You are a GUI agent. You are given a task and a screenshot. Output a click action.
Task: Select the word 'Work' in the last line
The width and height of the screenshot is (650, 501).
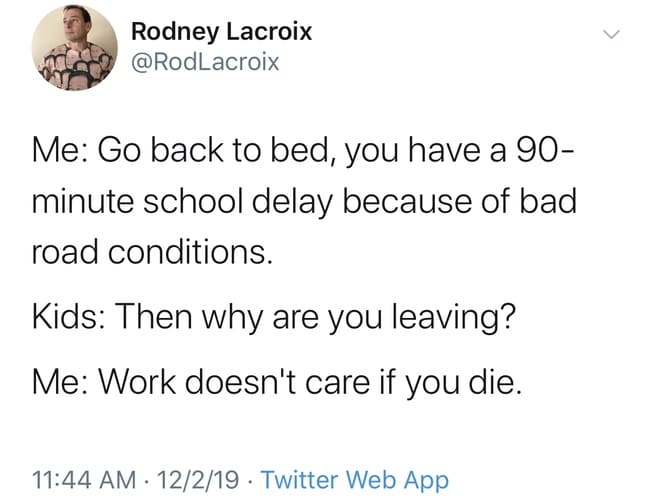pos(137,381)
